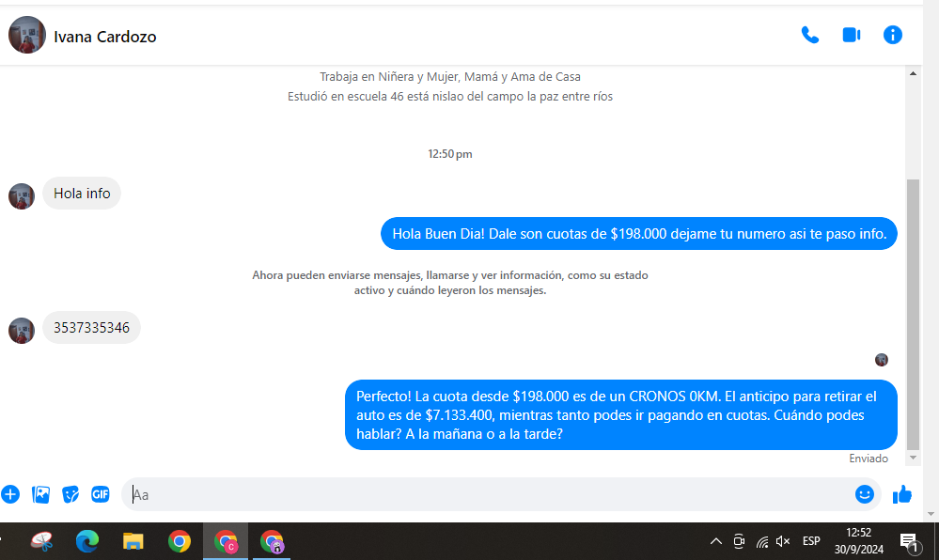Screen dimensions: 939x560
Task: Switch to Chrome window with purple profile badge
Action: 272,541
